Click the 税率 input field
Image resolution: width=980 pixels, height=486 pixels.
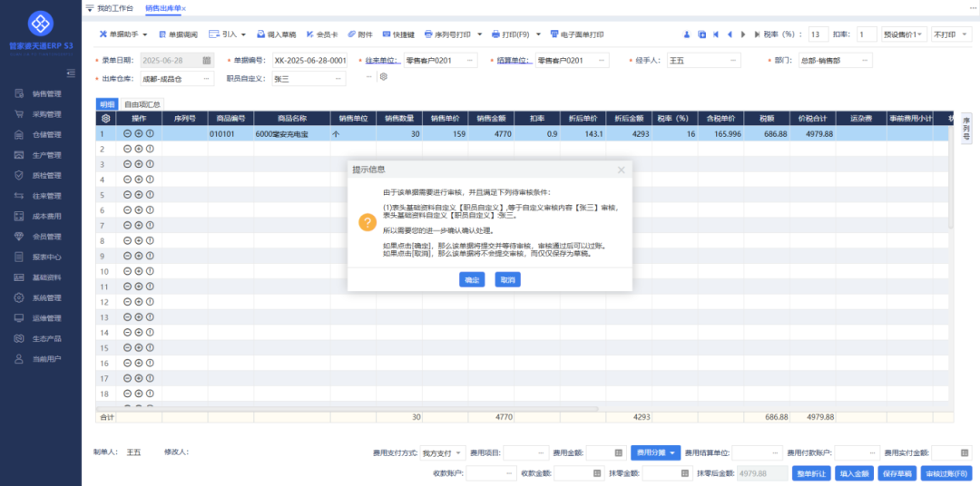[x=817, y=34]
